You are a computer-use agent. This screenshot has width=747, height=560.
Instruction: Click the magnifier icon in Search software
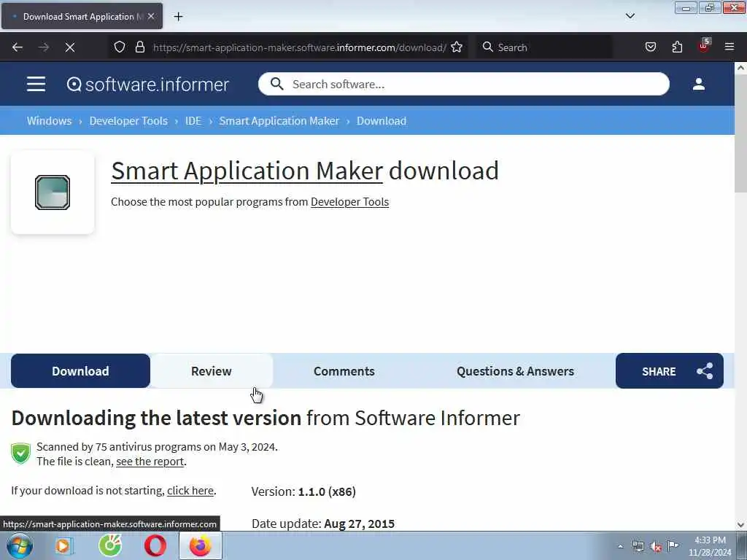[276, 85]
